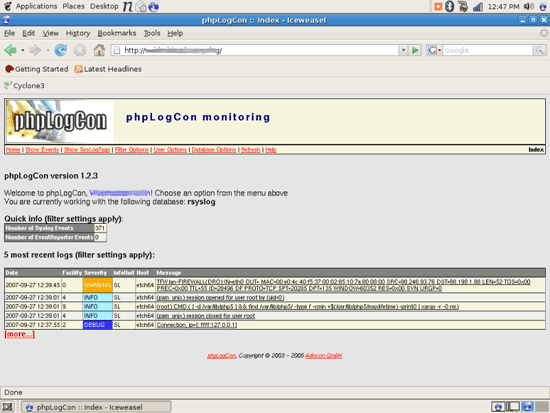Click the magnifier search button

pyautogui.click(x=539, y=50)
